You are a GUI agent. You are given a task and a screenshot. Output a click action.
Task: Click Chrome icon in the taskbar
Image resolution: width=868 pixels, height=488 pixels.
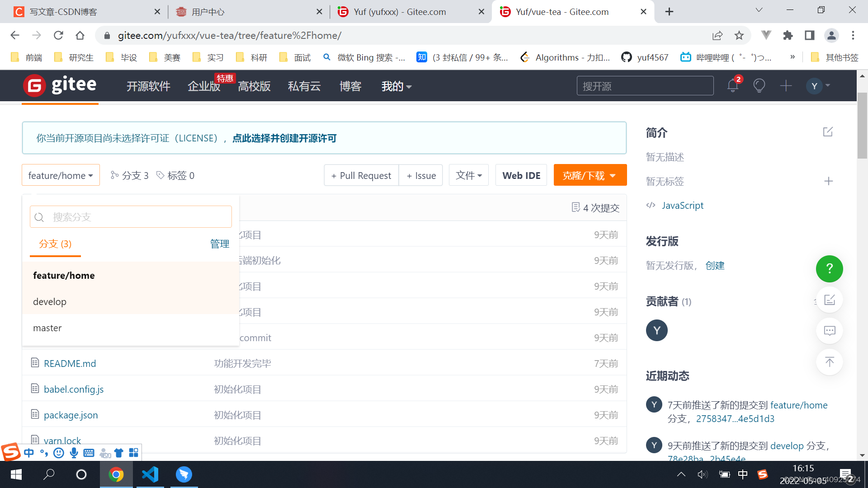(116, 474)
